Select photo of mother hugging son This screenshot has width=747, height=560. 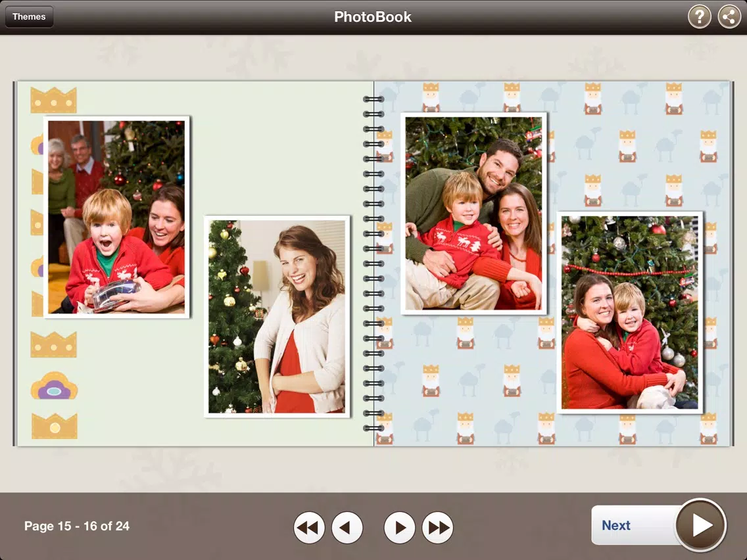pos(630,312)
